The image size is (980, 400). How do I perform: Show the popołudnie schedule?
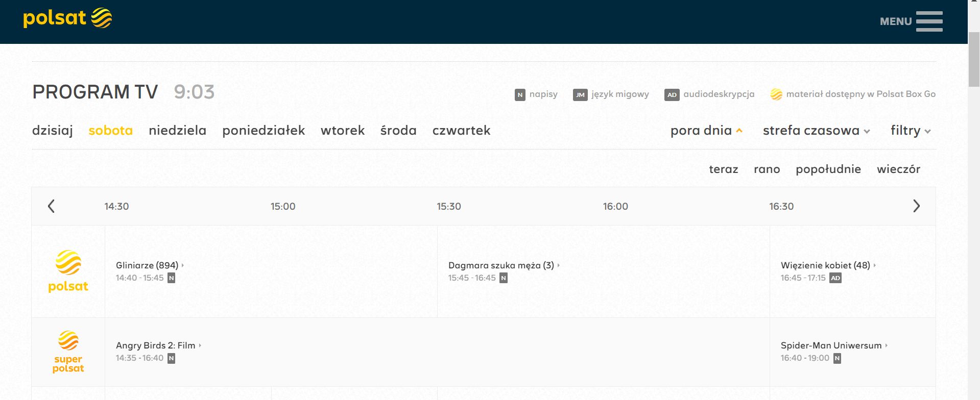click(x=828, y=169)
